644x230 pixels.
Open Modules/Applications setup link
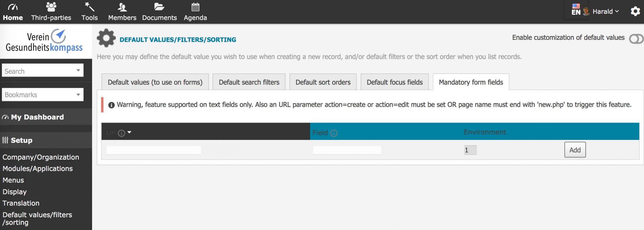pos(38,169)
